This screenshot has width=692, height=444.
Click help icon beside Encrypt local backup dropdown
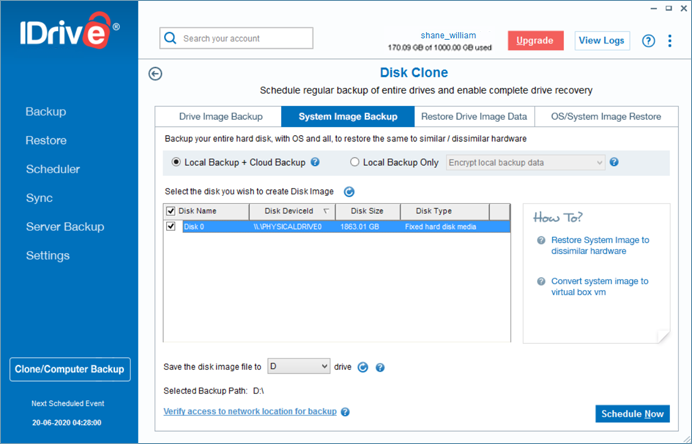pos(613,162)
